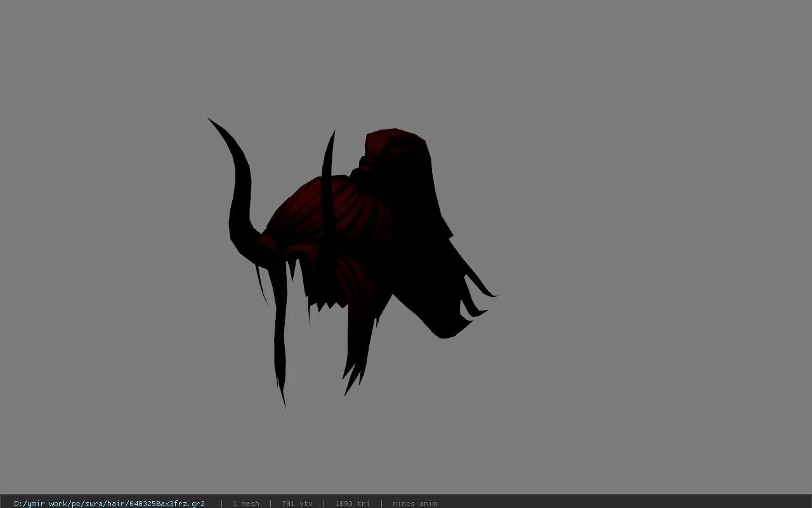
Task: Click the file path D:/ymir work/pc/sura/hair/040325Bax3frz.gr2
Action: click(109, 504)
